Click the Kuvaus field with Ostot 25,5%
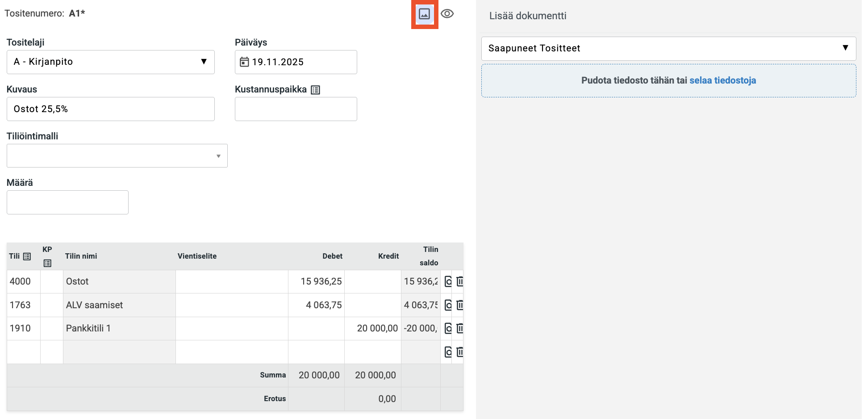 (x=110, y=109)
